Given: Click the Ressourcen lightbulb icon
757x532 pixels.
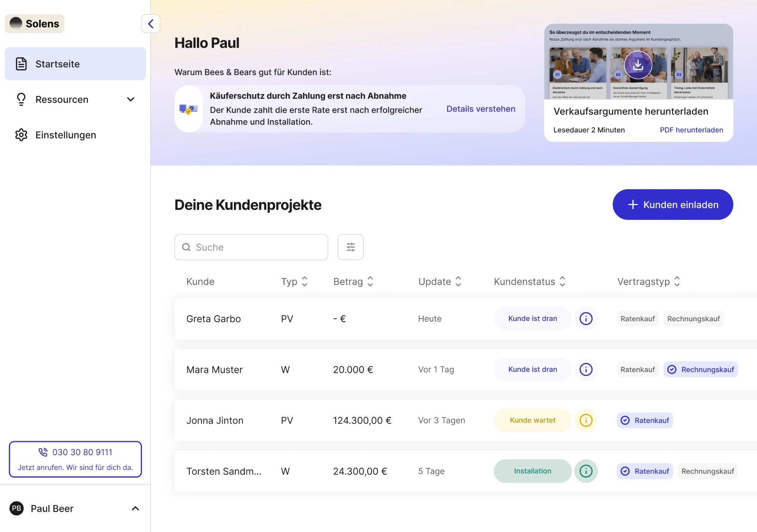Looking at the screenshot, I should [21, 100].
